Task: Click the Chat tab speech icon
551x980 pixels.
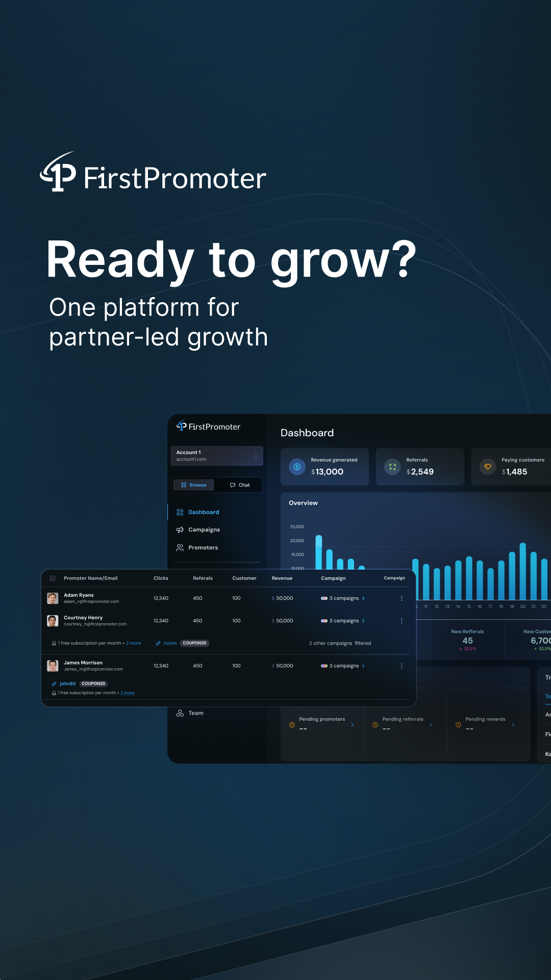Action: click(233, 485)
